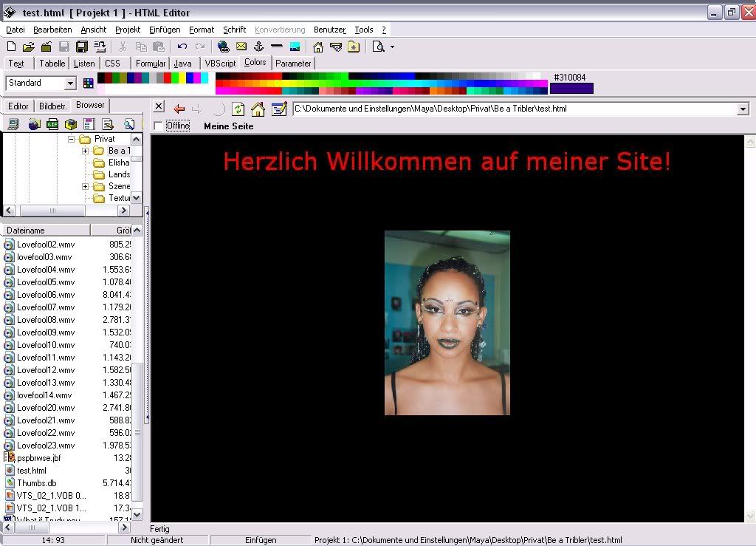Click the portrait photo on the page
The width and height of the screenshot is (756, 546).
pyautogui.click(x=447, y=323)
